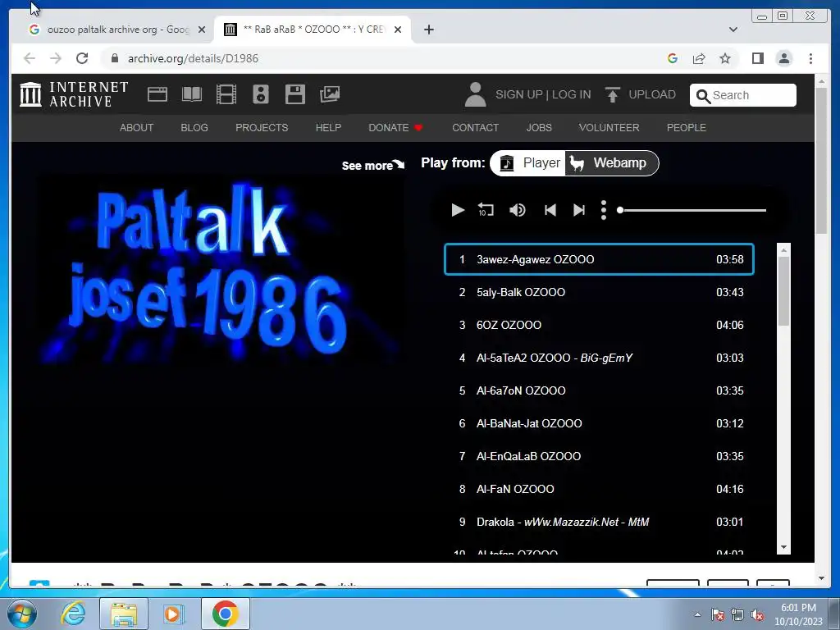
Task: Play track Al-EnQaLaB OZOOO
Action: (599, 456)
